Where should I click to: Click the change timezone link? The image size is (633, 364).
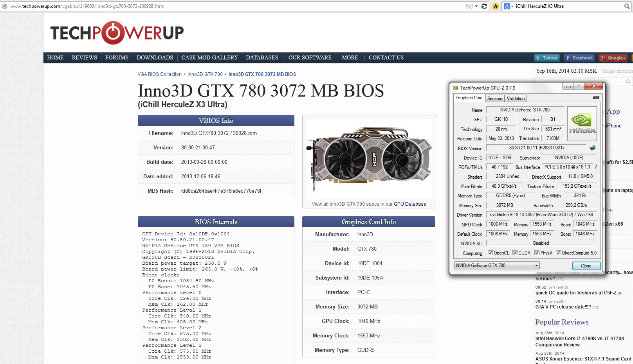coord(617,71)
